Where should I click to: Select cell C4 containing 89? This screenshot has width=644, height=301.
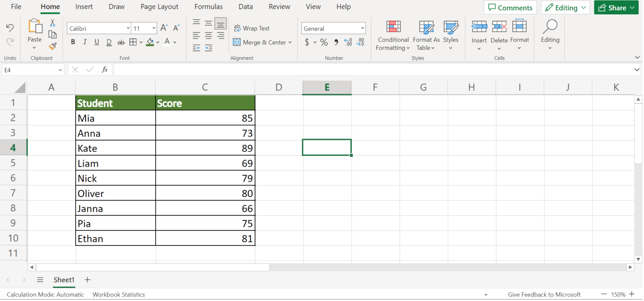(x=205, y=148)
